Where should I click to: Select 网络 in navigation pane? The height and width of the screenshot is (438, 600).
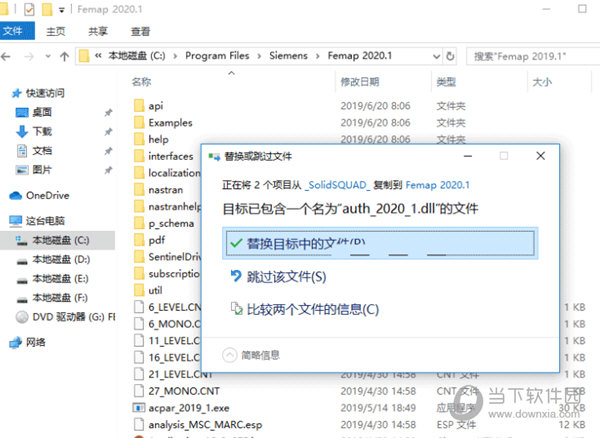point(35,342)
